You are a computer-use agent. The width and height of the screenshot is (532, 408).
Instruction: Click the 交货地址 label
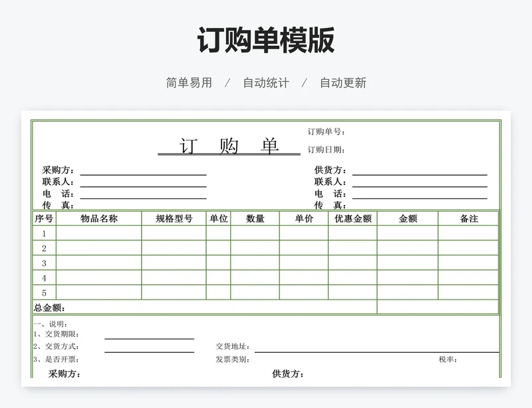[x=233, y=347]
